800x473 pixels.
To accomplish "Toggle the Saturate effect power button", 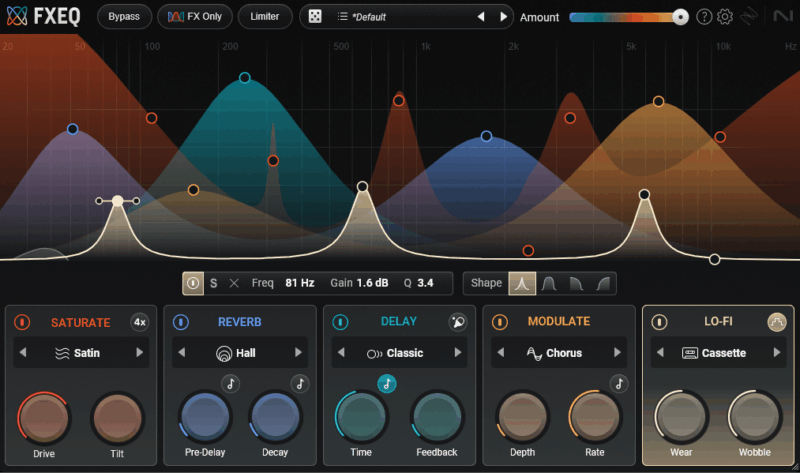I will click(x=22, y=322).
